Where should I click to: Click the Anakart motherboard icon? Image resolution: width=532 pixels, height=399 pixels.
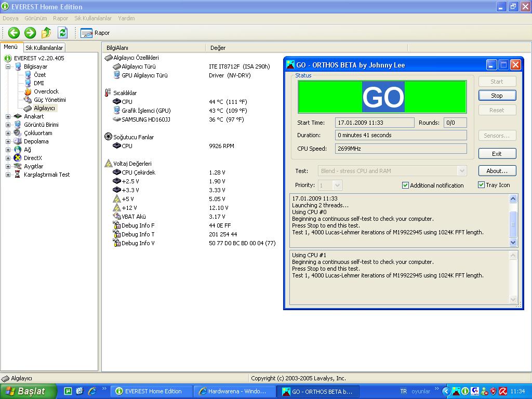(x=18, y=116)
